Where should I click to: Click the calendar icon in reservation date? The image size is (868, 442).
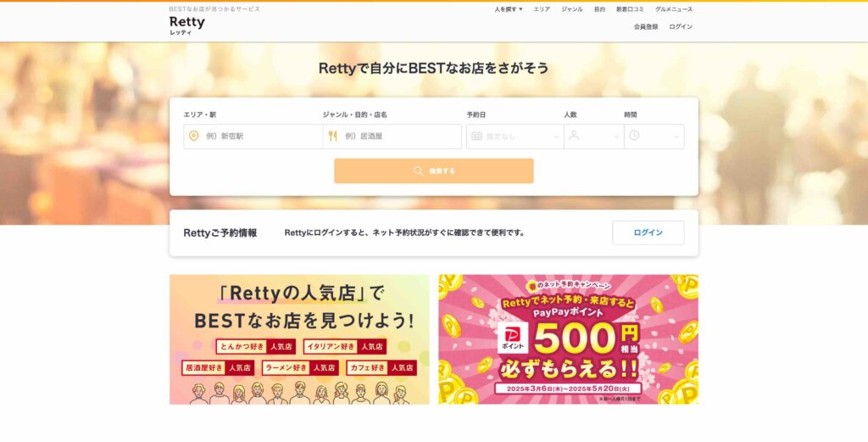(476, 137)
